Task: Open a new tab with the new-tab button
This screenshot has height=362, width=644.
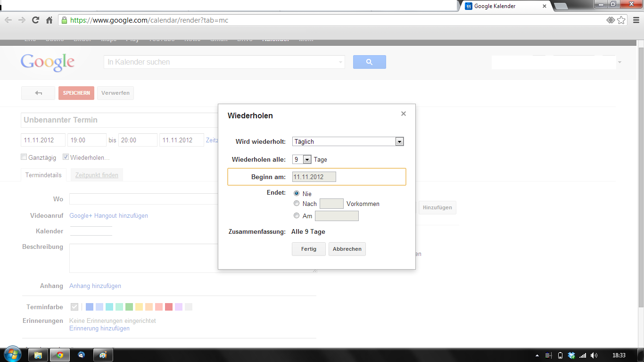Action: (561, 6)
